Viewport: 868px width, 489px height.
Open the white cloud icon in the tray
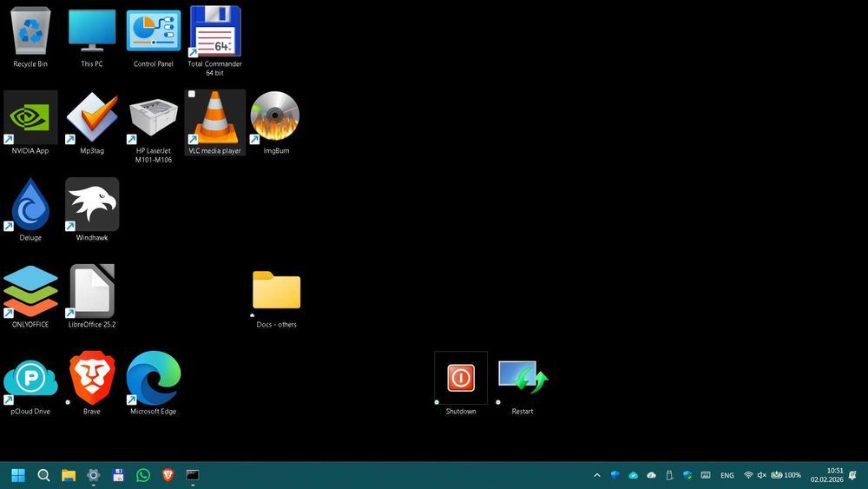click(652, 475)
